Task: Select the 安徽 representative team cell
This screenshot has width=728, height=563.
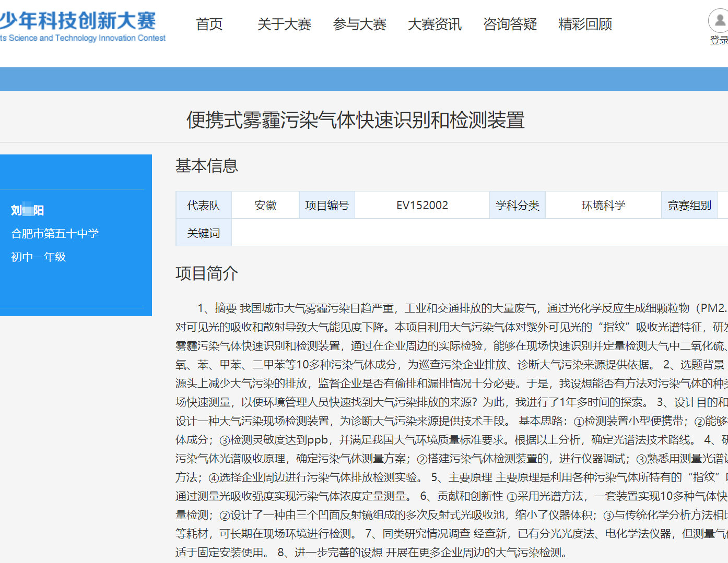Action: pos(265,205)
